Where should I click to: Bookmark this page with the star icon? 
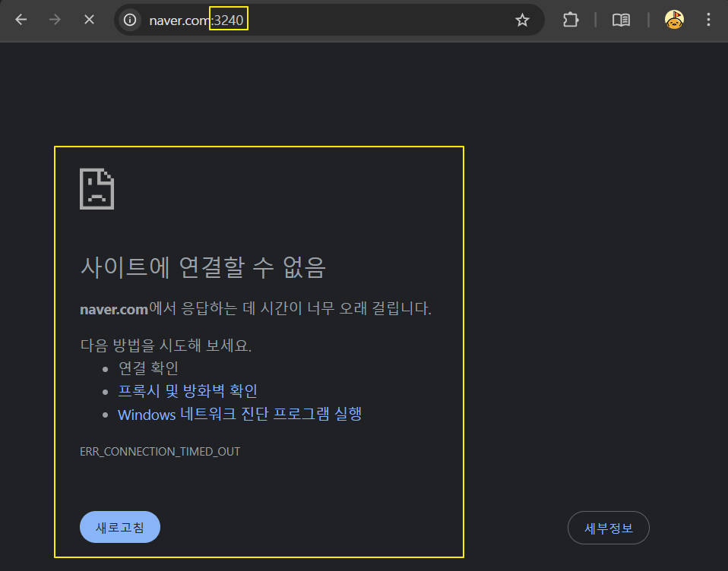(522, 20)
